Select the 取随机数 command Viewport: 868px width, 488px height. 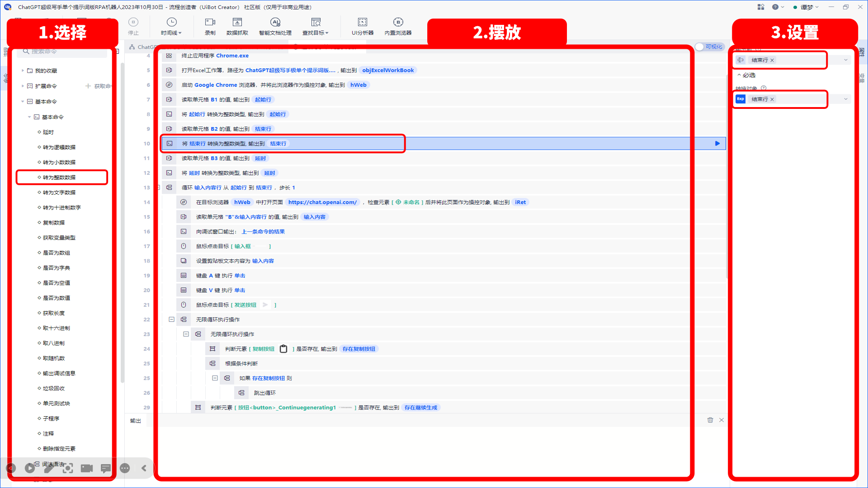(x=54, y=358)
